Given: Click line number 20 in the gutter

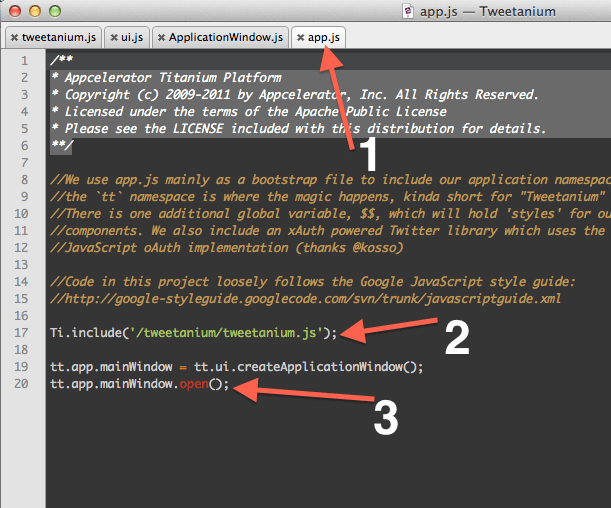Looking at the screenshot, I should 21,384.
